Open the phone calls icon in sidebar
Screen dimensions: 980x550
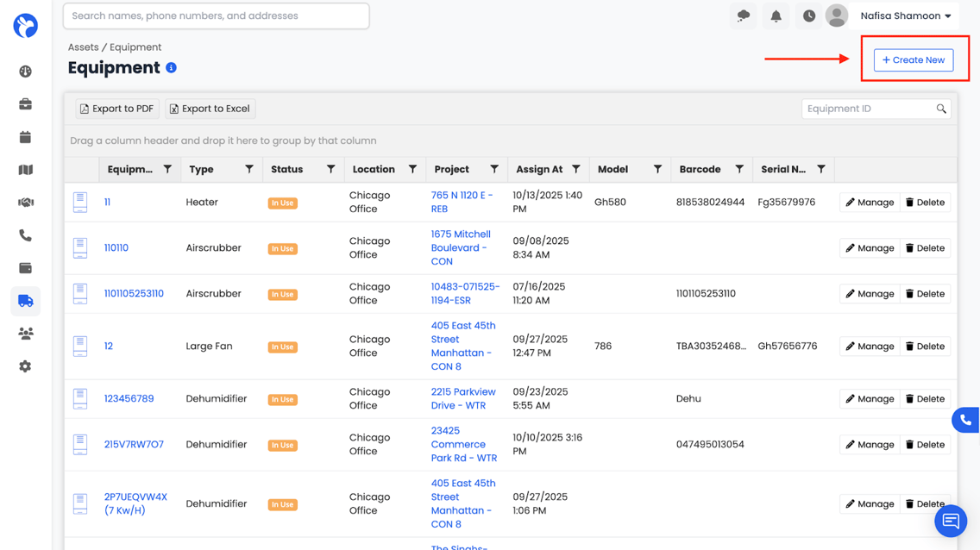pos(25,235)
